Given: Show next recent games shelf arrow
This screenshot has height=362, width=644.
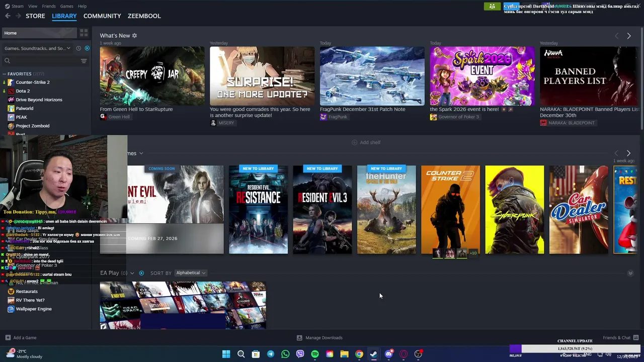Looking at the screenshot, I should (x=628, y=153).
